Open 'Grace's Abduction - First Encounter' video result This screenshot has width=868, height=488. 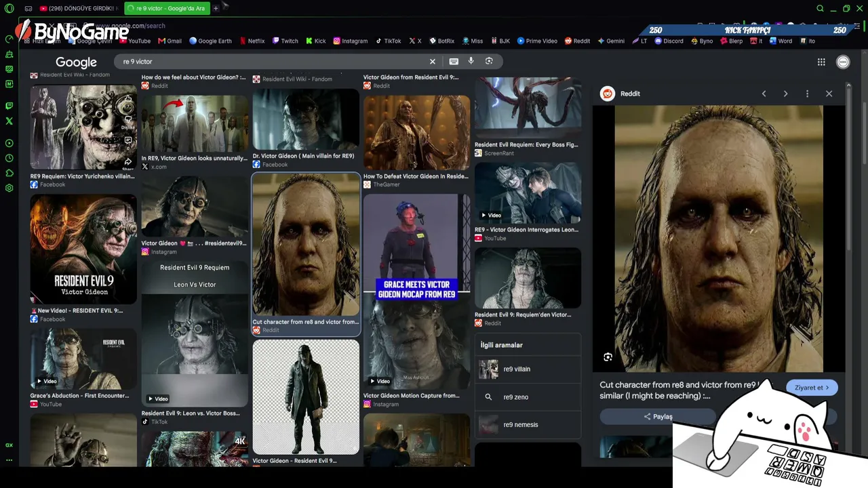(x=83, y=367)
